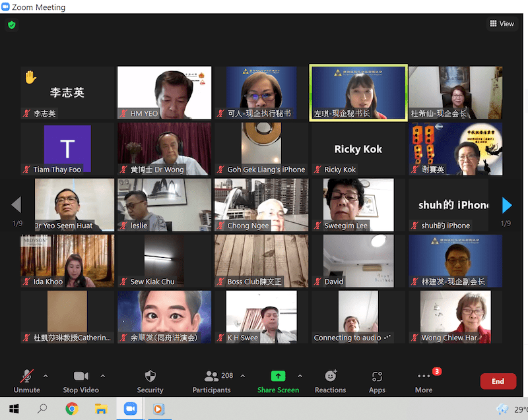Expand the arrow next to Participants
The height and width of the screenshot is (420, 528).
tap(242, 376)
